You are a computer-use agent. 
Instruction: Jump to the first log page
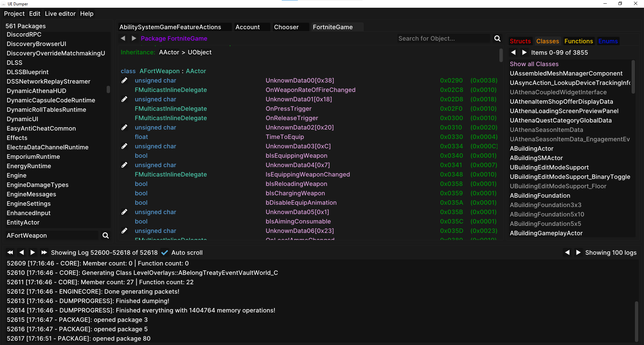[10, 252]
